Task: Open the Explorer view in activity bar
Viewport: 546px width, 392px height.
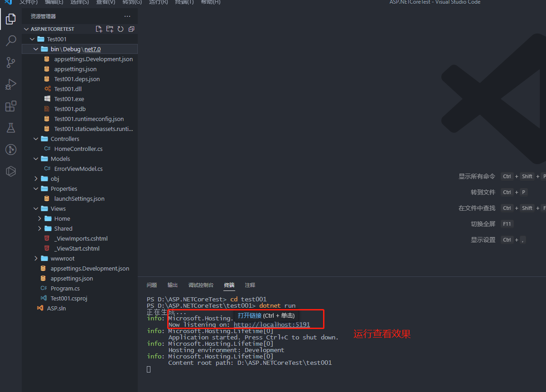Action: click(x=11, y=19)
